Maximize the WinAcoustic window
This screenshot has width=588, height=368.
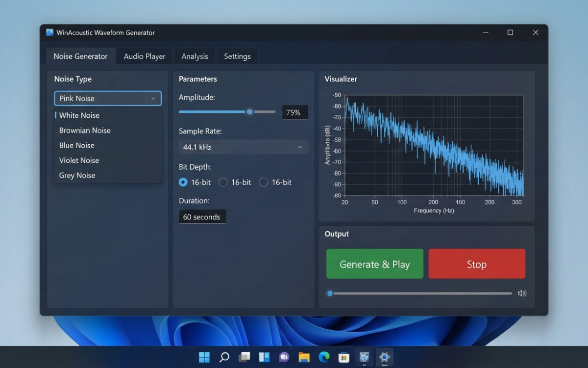point(510,32)
